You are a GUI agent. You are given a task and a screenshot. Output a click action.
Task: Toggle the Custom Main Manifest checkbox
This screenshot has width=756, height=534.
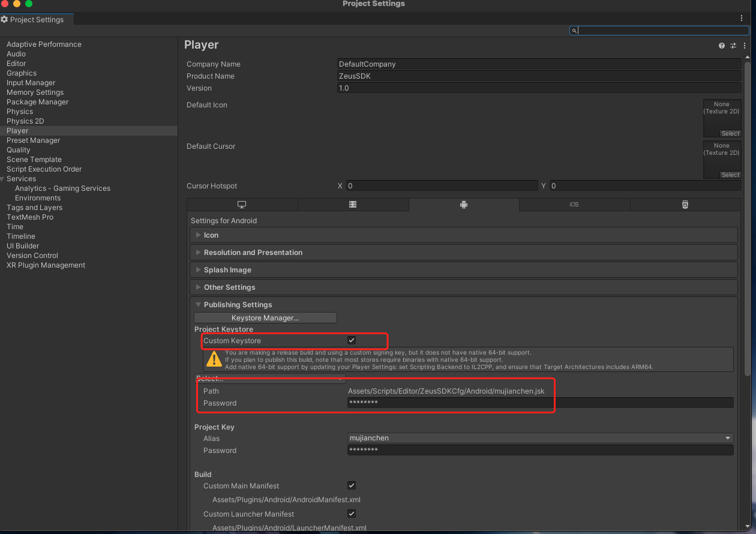click(352, 485)
